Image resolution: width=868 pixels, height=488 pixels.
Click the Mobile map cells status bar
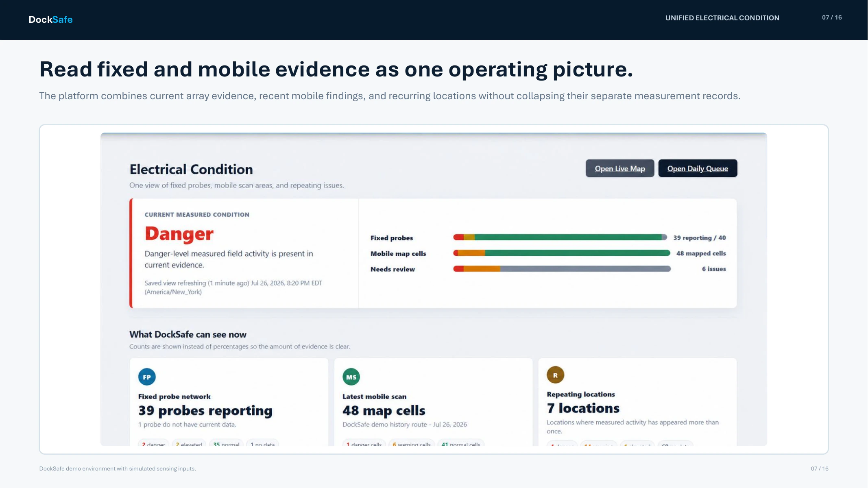click(x=561, y=253)
